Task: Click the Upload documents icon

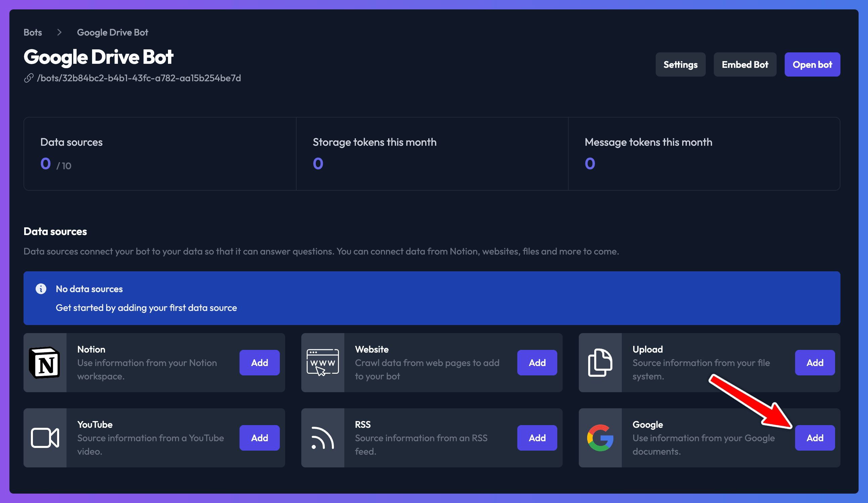Action: tap(600, 363)
